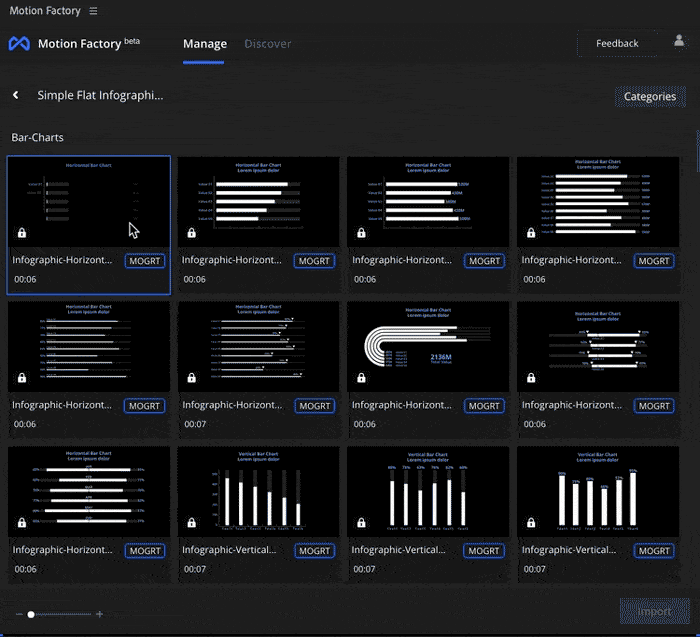
Task: Open the Motion Factory panel hamburger menu
Action: tap(93, 11)
